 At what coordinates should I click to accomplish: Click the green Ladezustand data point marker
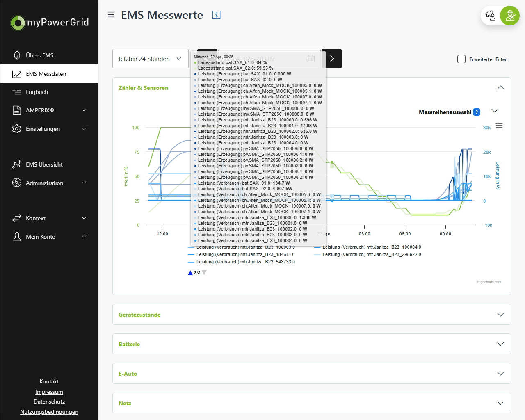(332, 162)
